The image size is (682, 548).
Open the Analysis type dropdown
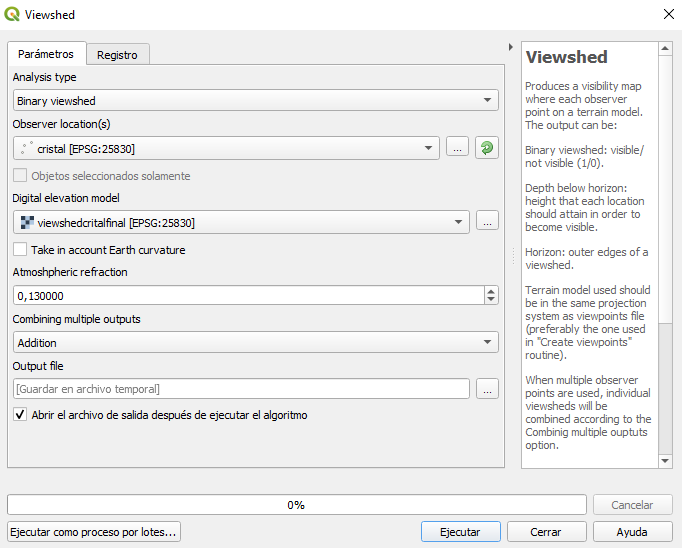coord(256,101)
